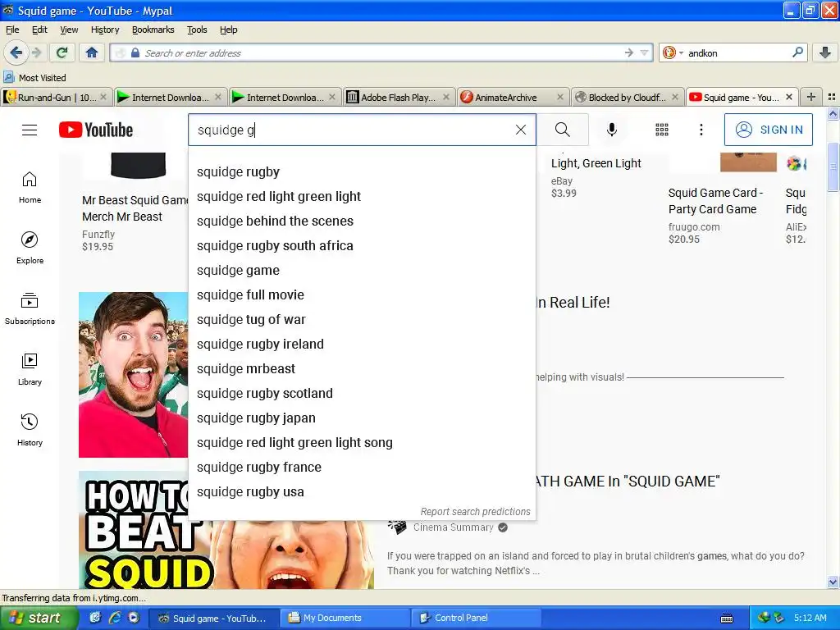Open the YouTube hamburger guide menu
840x630 pixels.
tap(30, 130)
